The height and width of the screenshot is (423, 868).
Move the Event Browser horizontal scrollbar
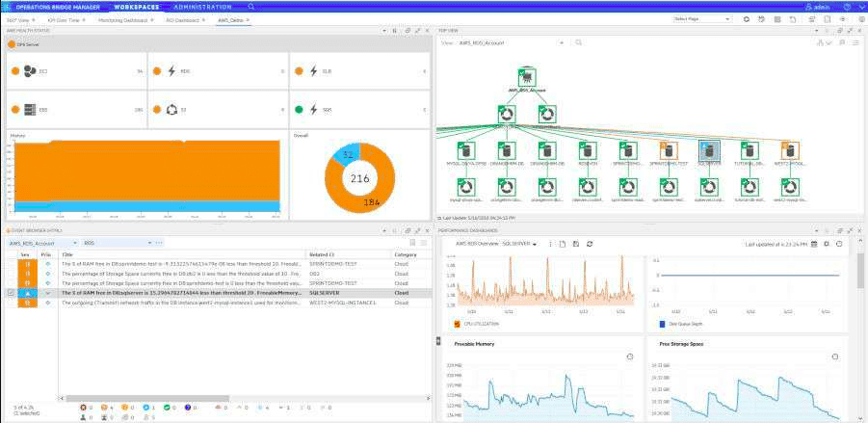[x=146, y=398]
